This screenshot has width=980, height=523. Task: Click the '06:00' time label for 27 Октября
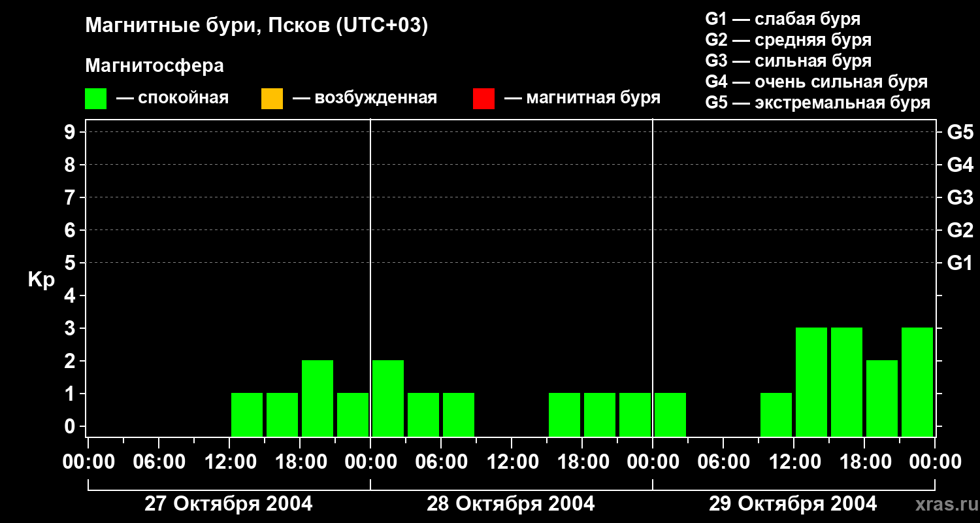coord(159,462)
